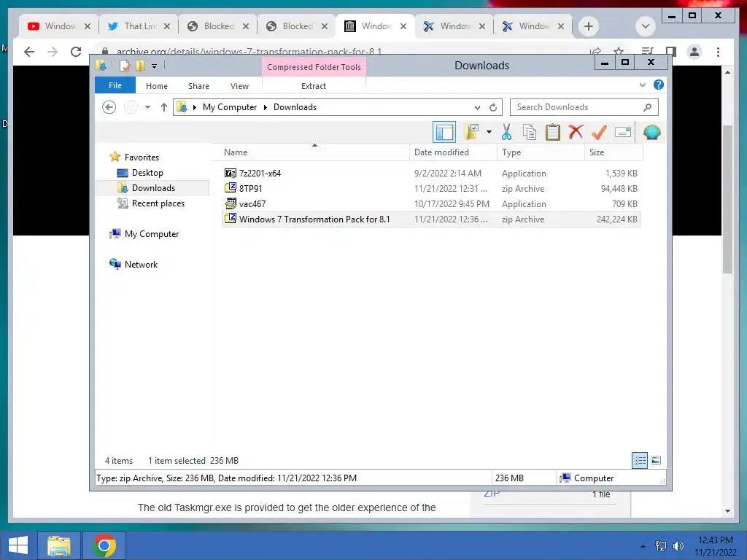747x560 pixels.
Task: Click the quick access new folder icon
Action: tap(140, 66)
